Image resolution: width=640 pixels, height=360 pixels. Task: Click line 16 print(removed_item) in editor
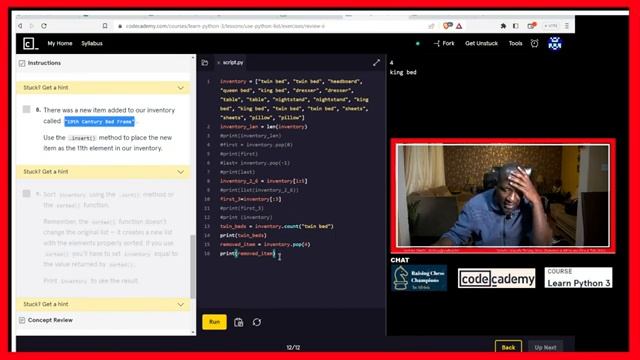point(248,253)
